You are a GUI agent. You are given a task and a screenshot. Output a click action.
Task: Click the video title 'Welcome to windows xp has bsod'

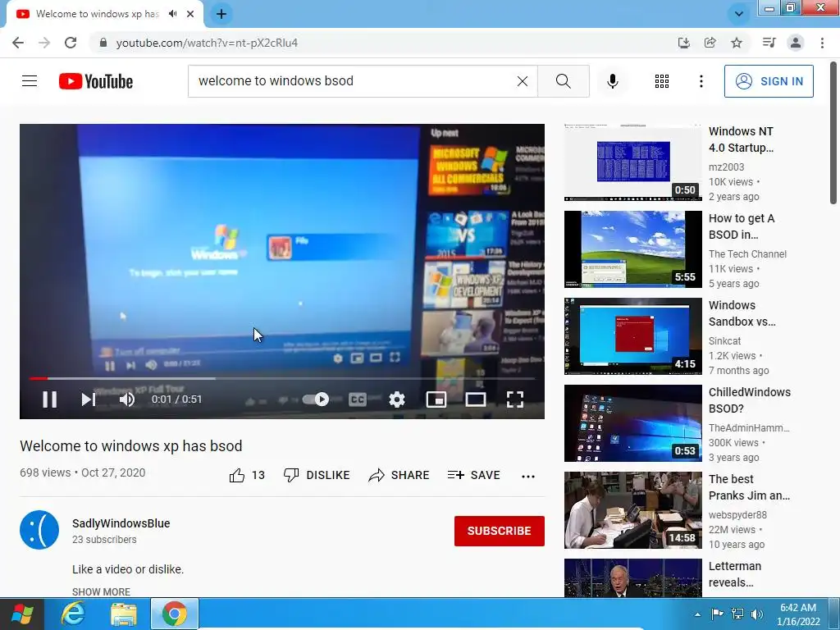[131, 446]
